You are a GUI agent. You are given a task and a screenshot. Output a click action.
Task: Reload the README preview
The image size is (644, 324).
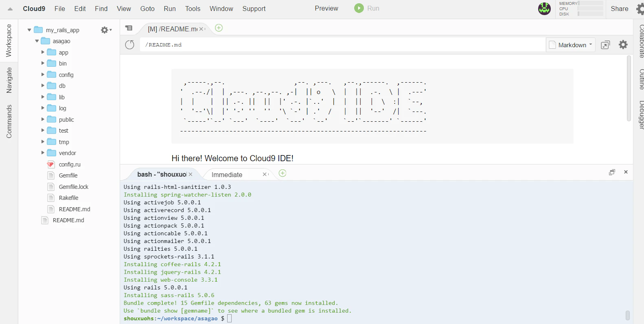(130, 45)
